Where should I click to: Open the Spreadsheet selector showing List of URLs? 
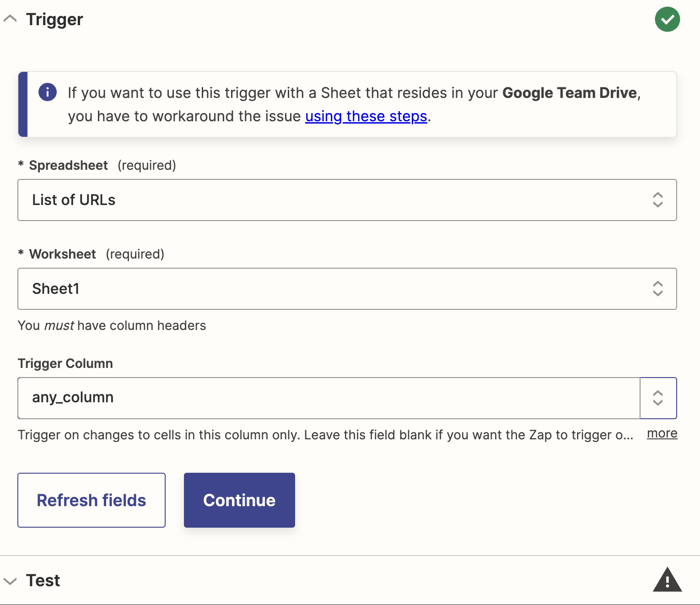click(x=320, y=200)
